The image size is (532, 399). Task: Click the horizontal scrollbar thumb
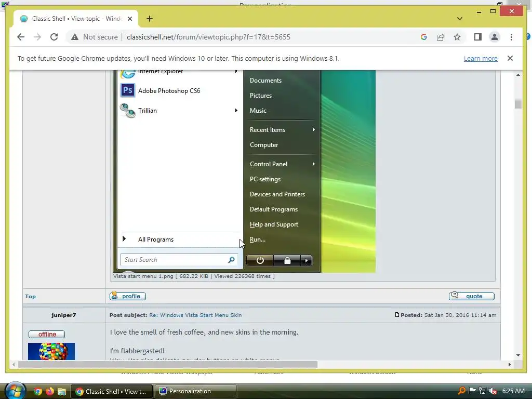(x=168, y=364)
